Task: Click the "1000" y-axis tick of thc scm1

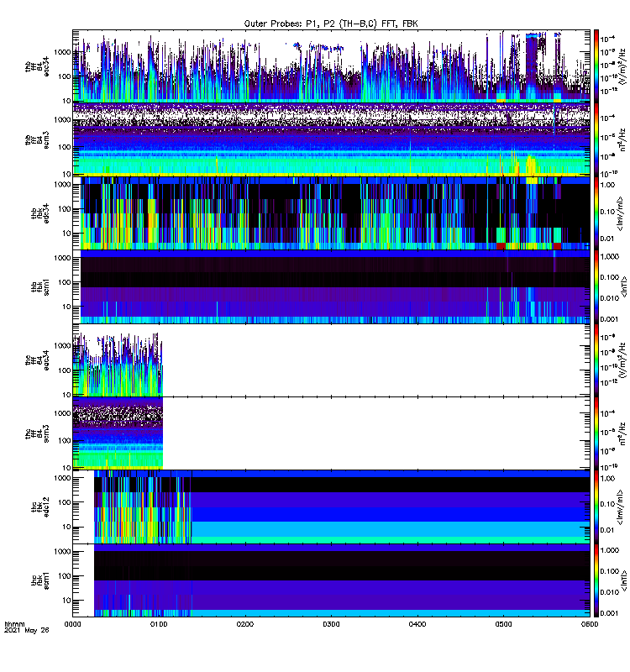Action: tap(62, 551)
